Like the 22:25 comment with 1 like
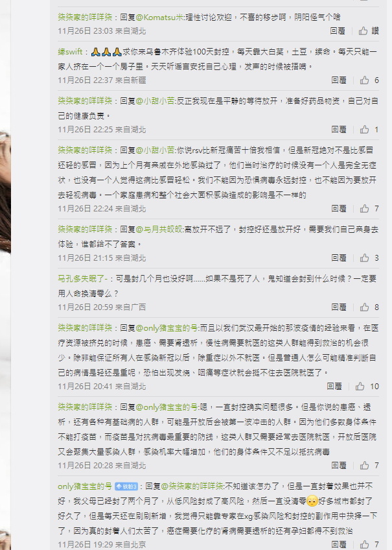The image size is (392, 550). click(x=364, y=130)
